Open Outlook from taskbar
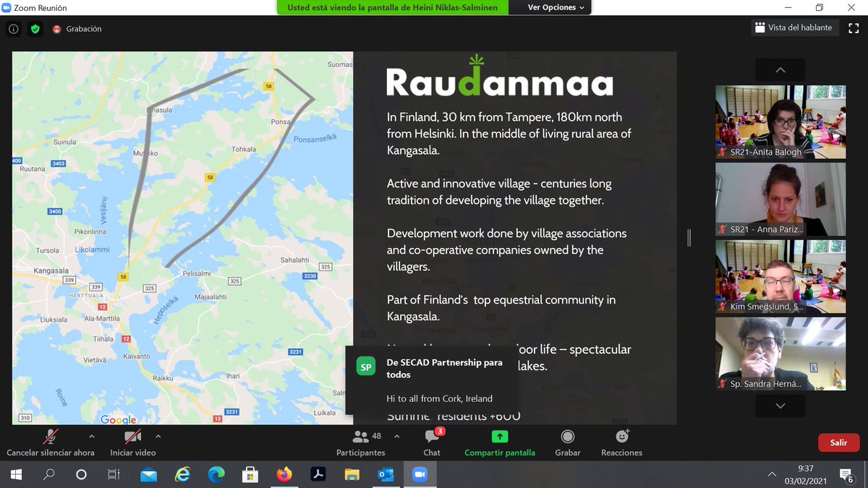The image size is (868, 488). coord(386,474)
